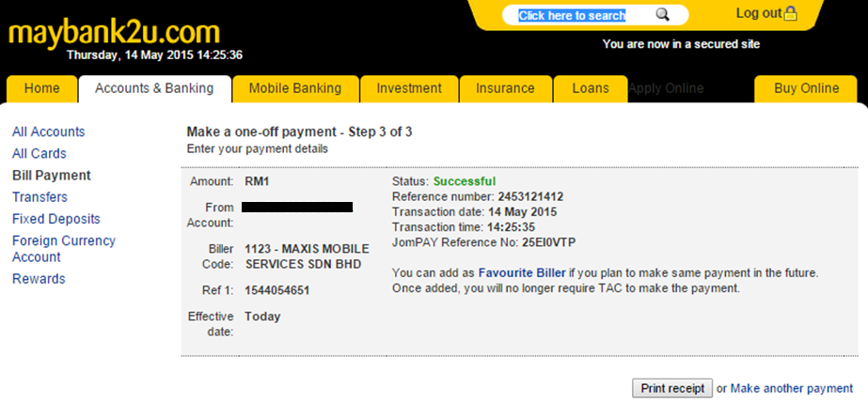The width and height of the screenshot is (868, 418).
Task: Open the Loans tab
Action: pos(591,88)
